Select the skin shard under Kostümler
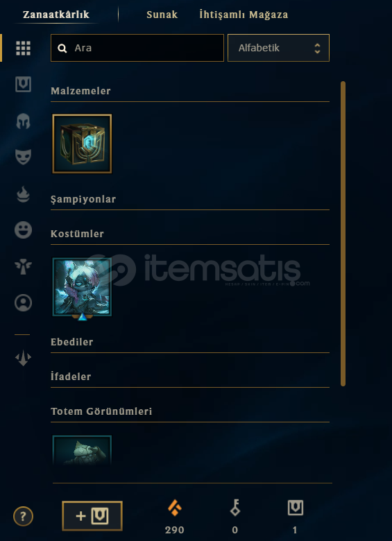The image size is (392, 541). (82, 287)
